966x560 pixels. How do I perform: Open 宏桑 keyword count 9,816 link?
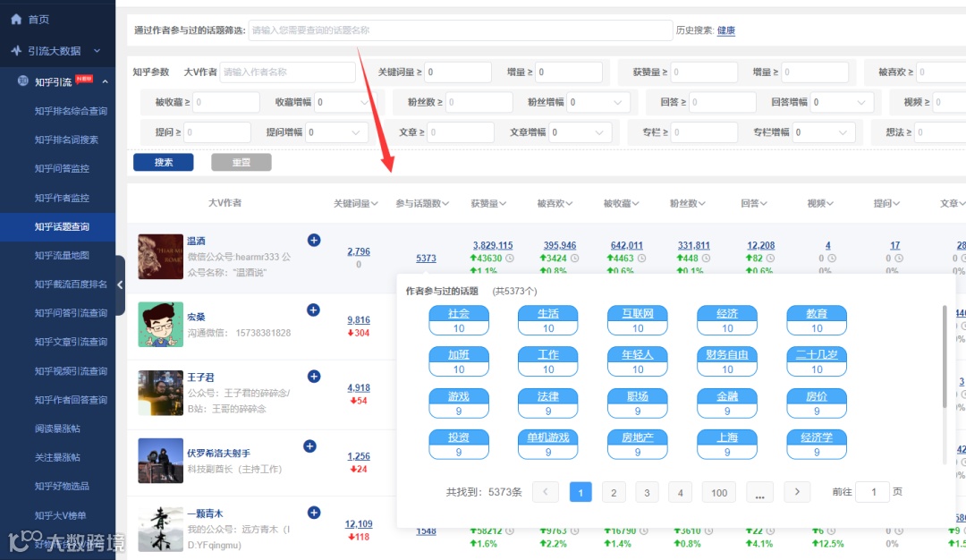click(359, 319)
